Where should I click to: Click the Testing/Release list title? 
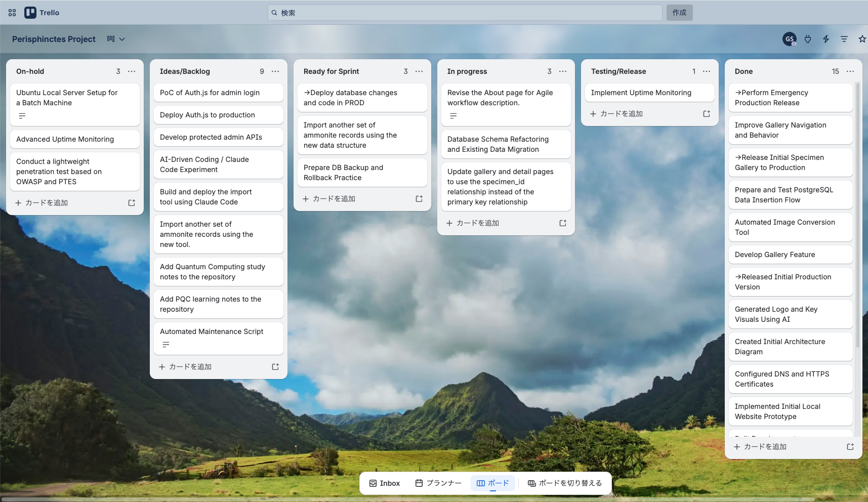point(618,71)
